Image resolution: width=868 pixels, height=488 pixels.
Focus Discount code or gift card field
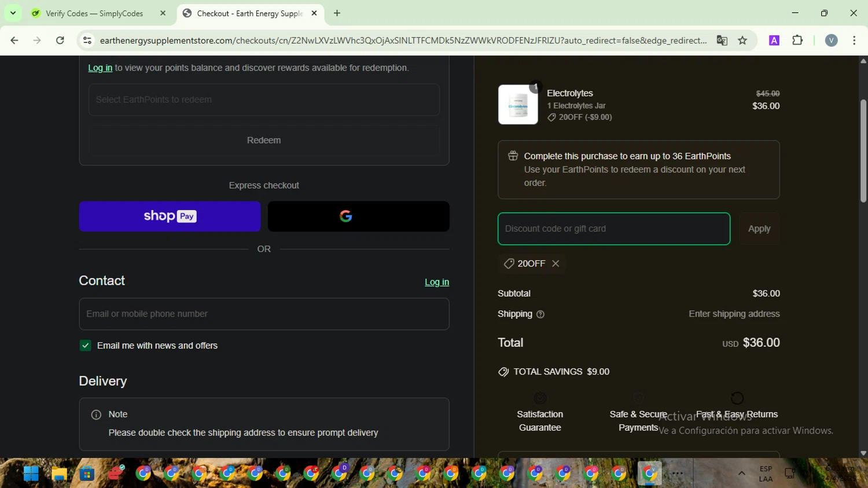(x=614, y=229)
